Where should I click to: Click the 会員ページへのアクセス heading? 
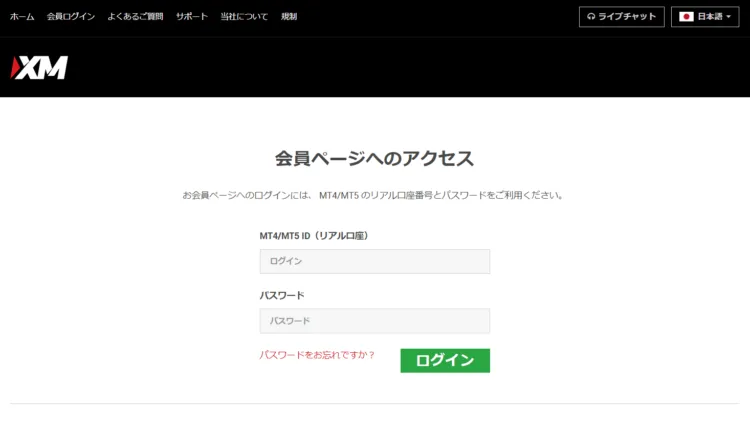pyautogui.click(x=374, y=158)
